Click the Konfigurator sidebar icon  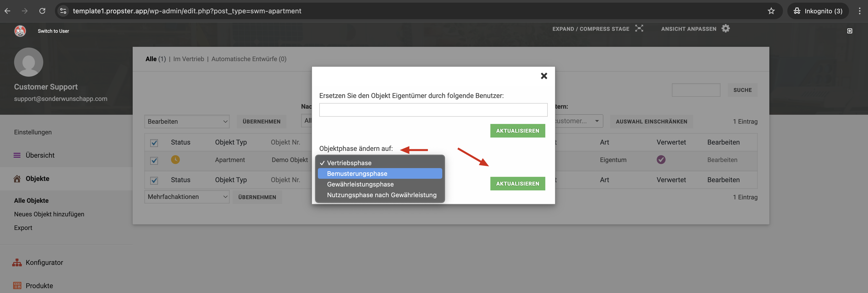click(17, 262)
